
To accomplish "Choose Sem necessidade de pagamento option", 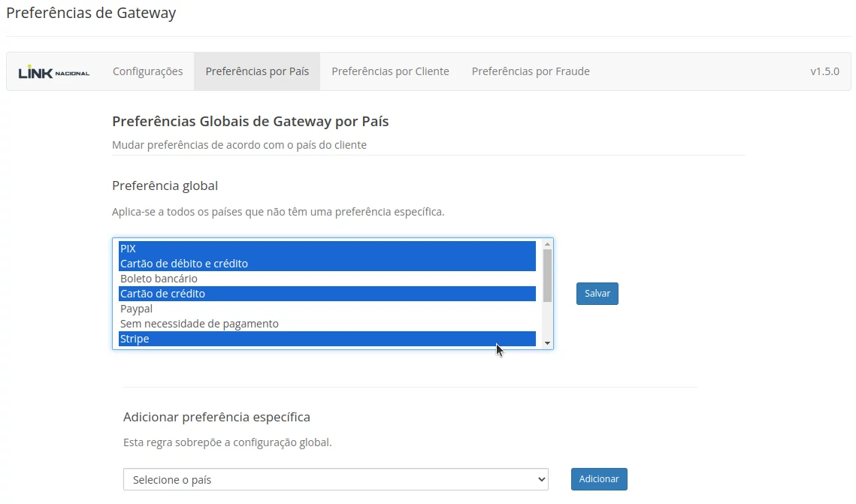I will tap(327, 324).
